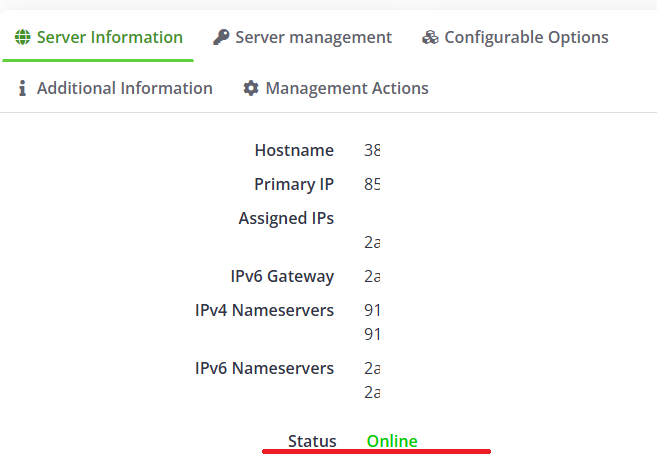Image resolution: width=657 pixels, height=470 pixels.
Task: Click the gear icon for Management Actions
Action: 251,89
